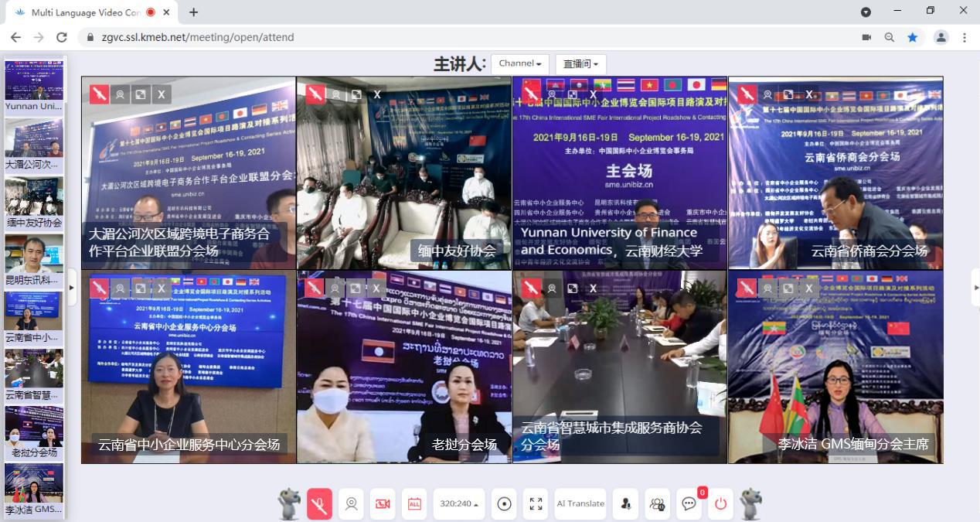980x522 pixels.
Task: Expand the 云南省中小企业服务中心分会场 tile to fullscreen
Action: click(140, 288)
